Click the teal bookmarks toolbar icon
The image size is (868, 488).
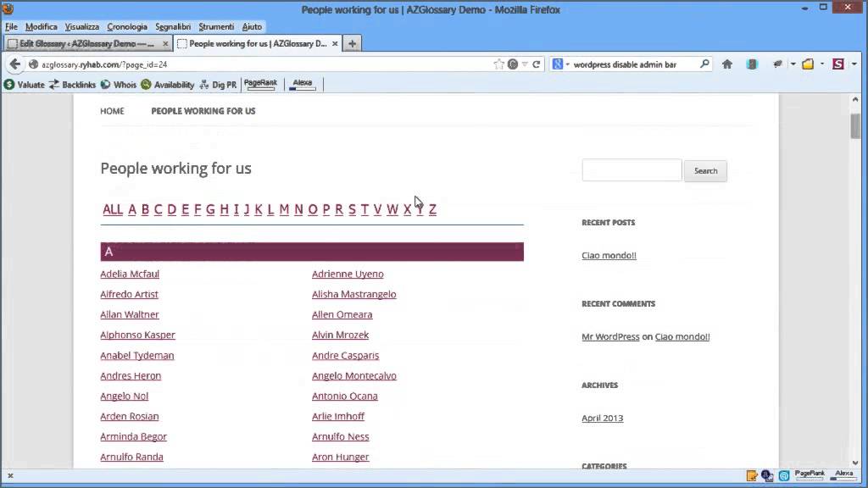pyautogui.click(x=752, y=64)
